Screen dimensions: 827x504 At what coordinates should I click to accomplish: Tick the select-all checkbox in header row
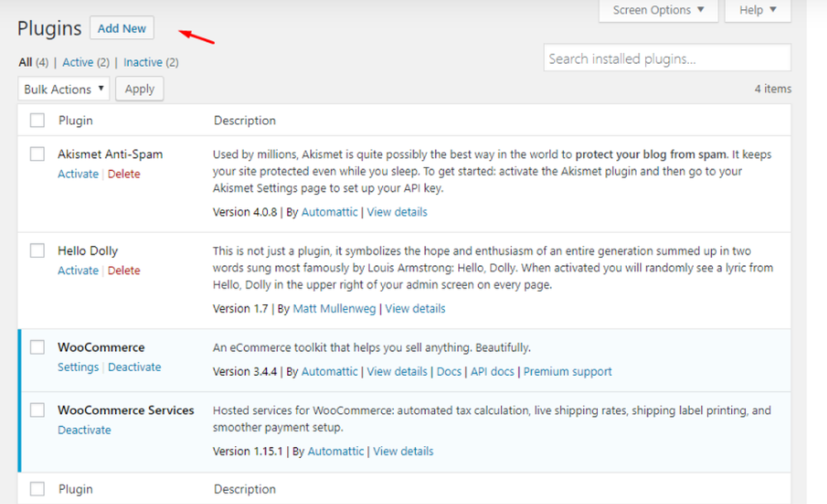tap(37, 120)
